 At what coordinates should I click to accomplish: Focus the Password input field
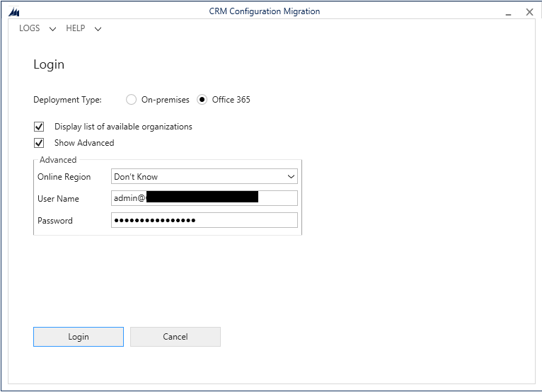click(x=204, y=220)
